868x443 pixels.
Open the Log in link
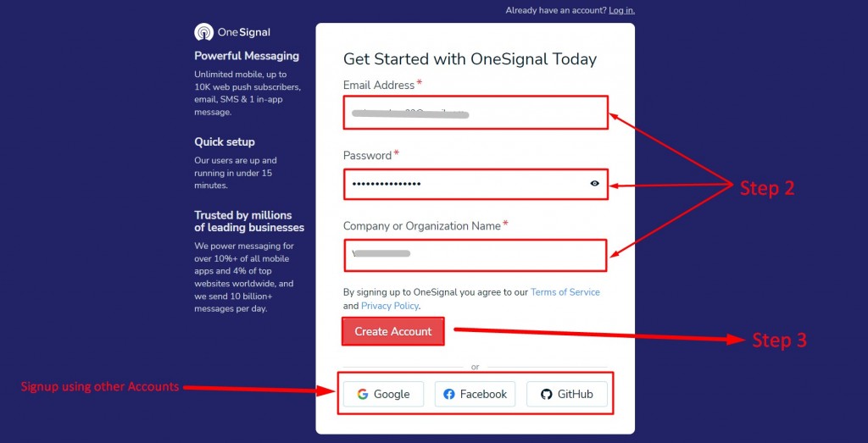click(x=621, y=10)
